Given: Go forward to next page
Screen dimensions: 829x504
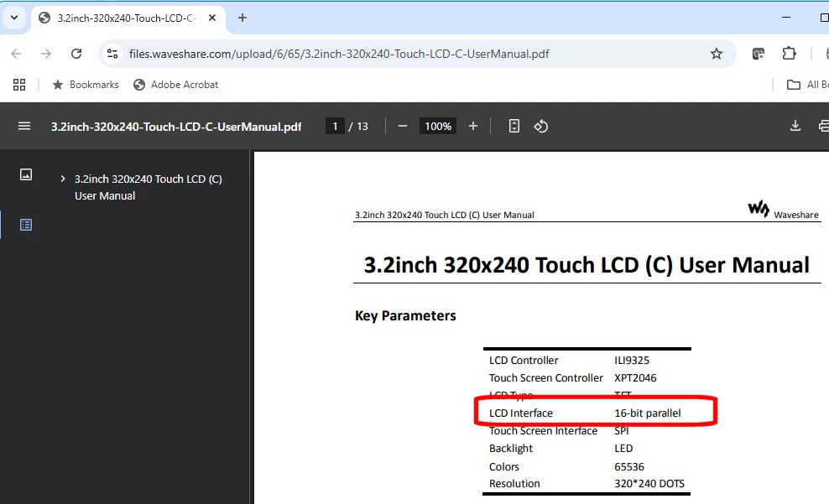Looking at the screenshot, I should [46, 54].
